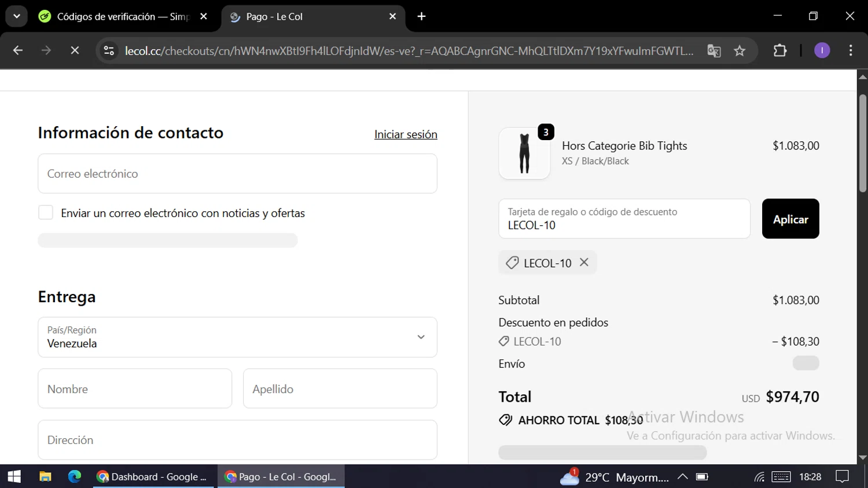Click the XS / Black/Black variant text
This screenshot has height=488, width=868.
(595, 161)
